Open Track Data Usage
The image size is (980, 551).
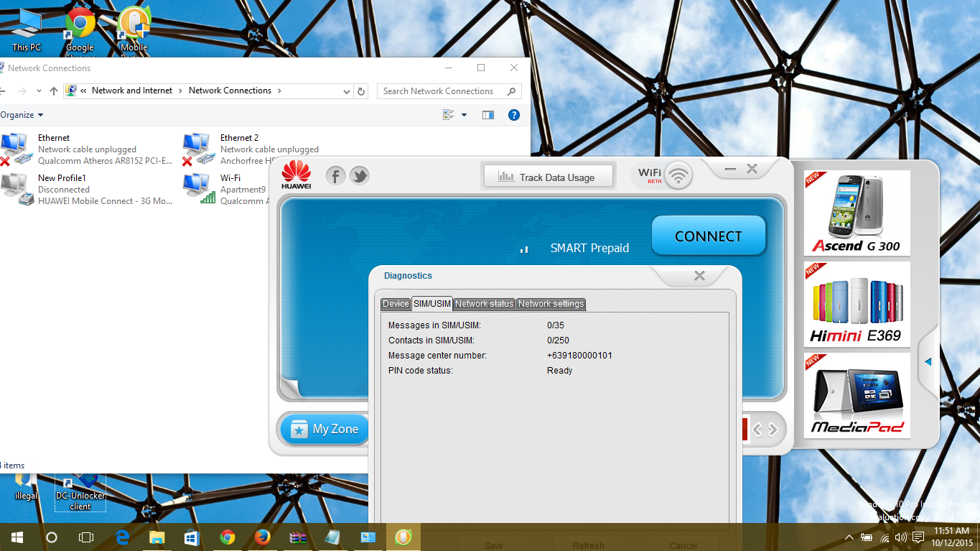549,177
